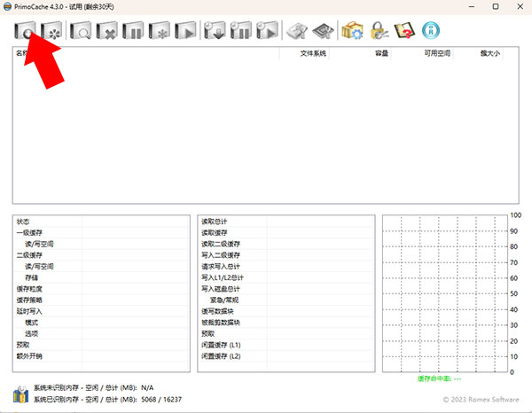
Task: Click the memory icon in the bottom-left corner
Action: point(20,394)
